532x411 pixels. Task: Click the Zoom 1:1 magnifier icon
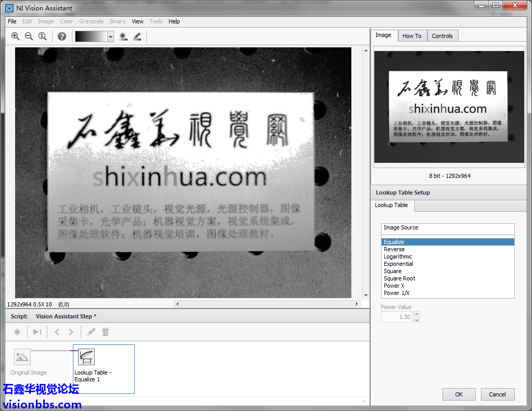42,36
